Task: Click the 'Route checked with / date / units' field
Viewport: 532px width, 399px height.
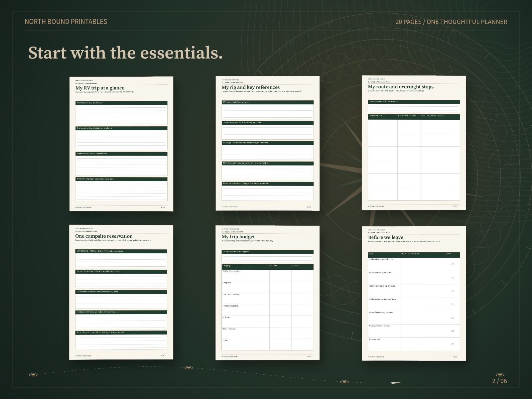Action: coord(414,106)
